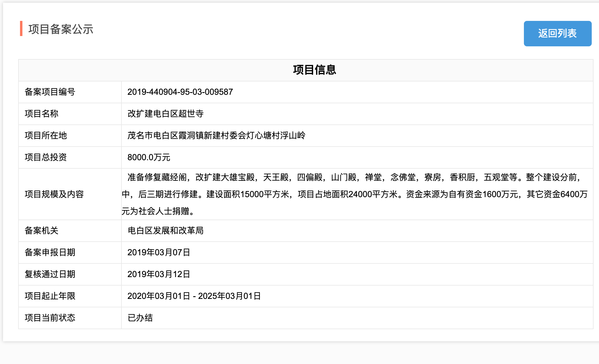
Task: Click the 项目所在地 label cell
Action: pos(46,136)
